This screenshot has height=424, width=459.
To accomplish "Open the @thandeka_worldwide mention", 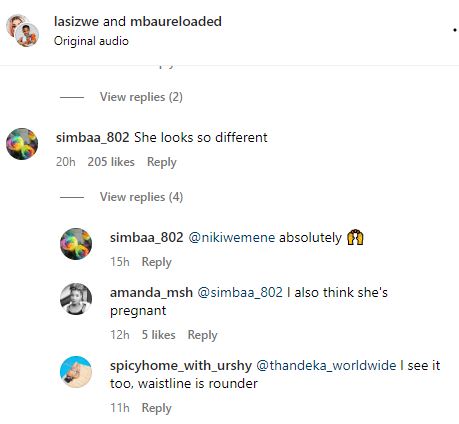I will 326,365.
